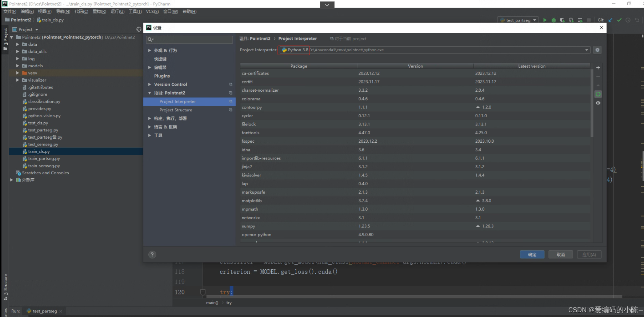The width and height of the screenshot is (644, 317).
Task: Click the Git commit checkmark
Action: 619,20
